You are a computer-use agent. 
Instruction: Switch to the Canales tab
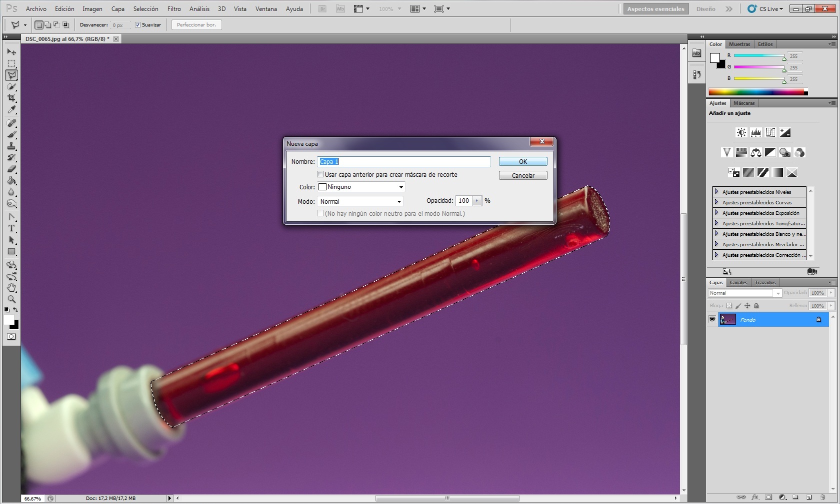[x=738, y=283]
